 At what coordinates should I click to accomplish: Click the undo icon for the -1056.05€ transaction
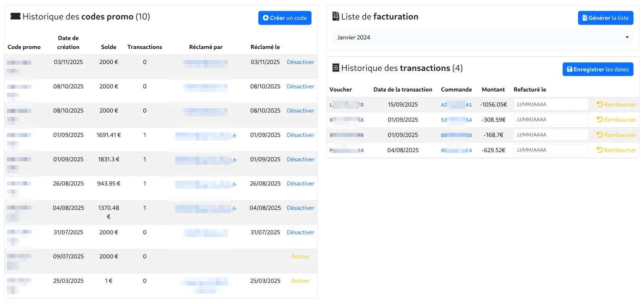(600, 104)
